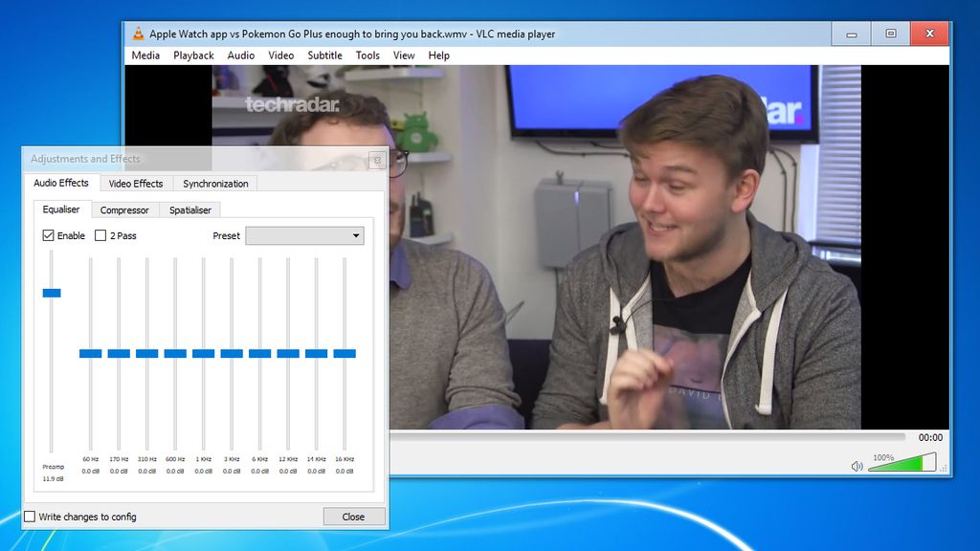The width and height of the screenshot is (980, 551).
Task: Click the Adjustments and Effects dialog X icon
Action: pyautogui.click(x=377, y=160)
